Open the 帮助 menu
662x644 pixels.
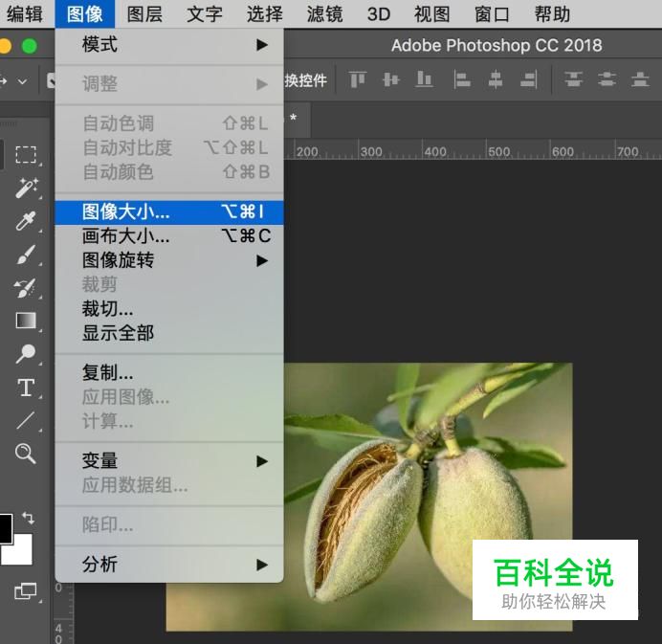tap(552, 14)
